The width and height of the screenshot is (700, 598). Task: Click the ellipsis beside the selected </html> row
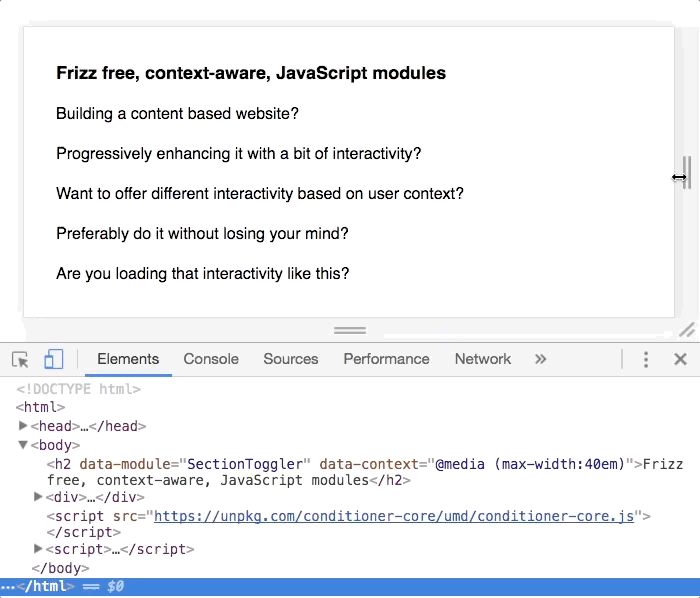(x=8, y=587)
